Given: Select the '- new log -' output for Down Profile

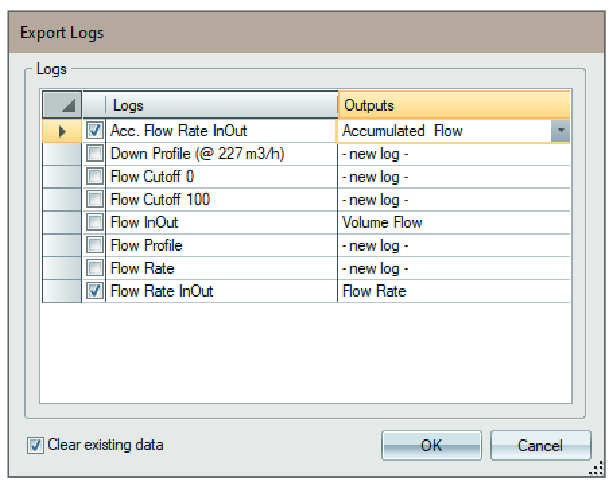Looking at the screenshot, I should (x=453, y=154).
